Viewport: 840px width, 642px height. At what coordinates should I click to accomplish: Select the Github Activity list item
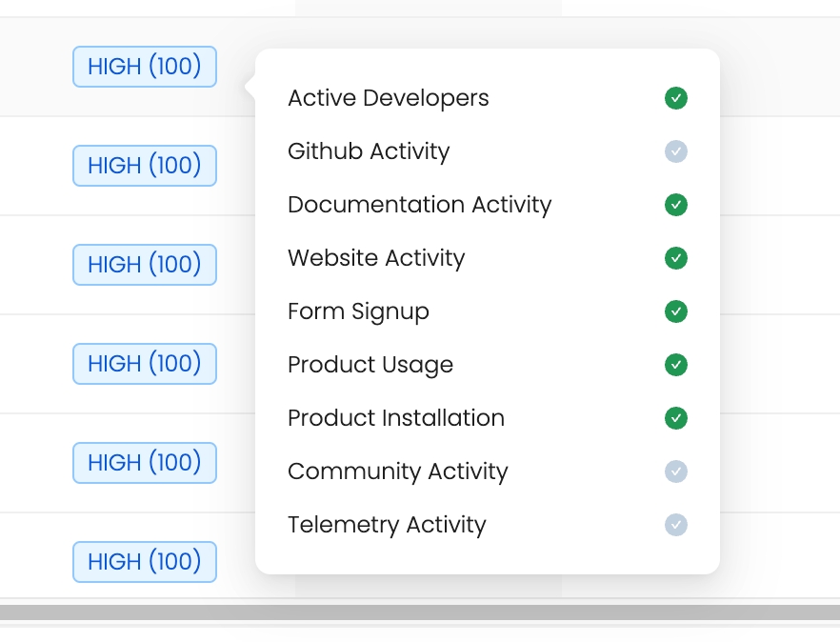coord(369,151)
